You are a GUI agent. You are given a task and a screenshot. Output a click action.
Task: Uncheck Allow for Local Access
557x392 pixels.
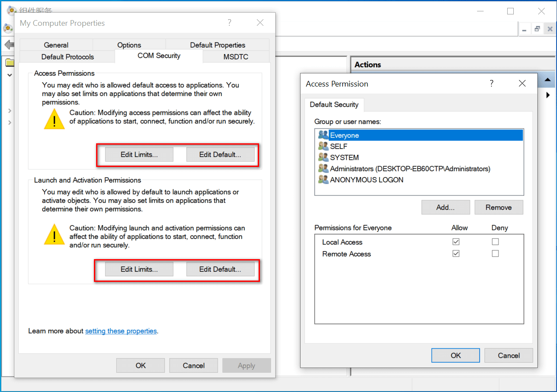456,242
